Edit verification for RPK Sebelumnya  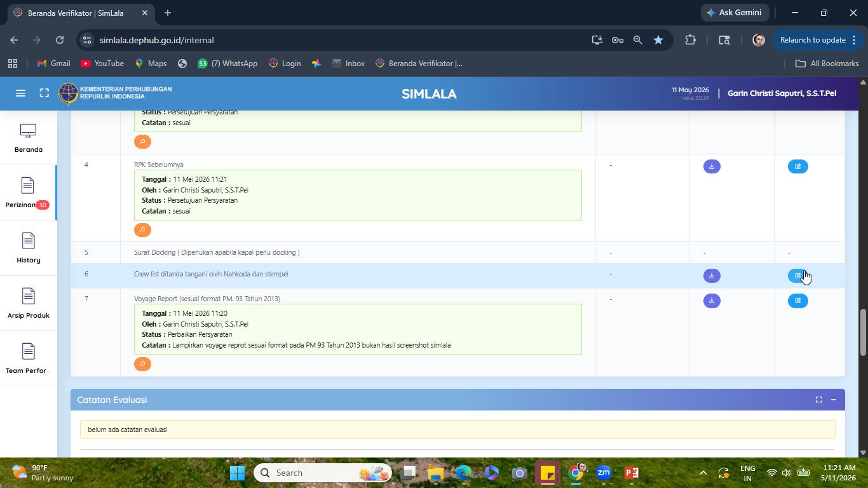pos(797,166)
